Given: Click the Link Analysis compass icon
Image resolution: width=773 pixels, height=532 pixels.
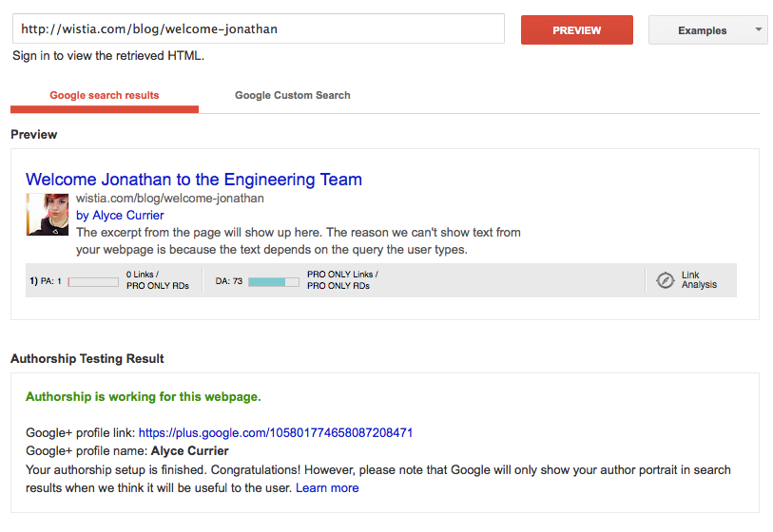Looking at the screenshot, I should click(x=665, y=280).
